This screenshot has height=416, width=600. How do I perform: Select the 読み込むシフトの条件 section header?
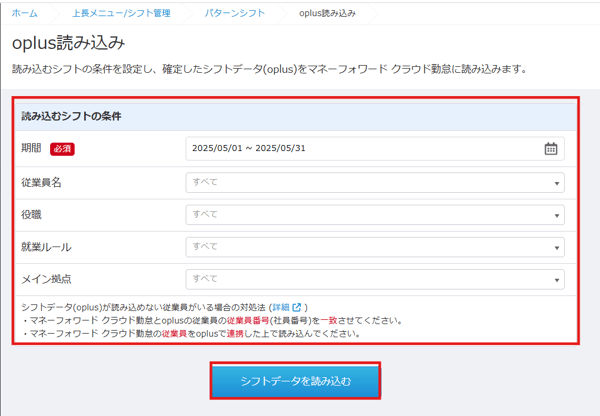point(69,116)
